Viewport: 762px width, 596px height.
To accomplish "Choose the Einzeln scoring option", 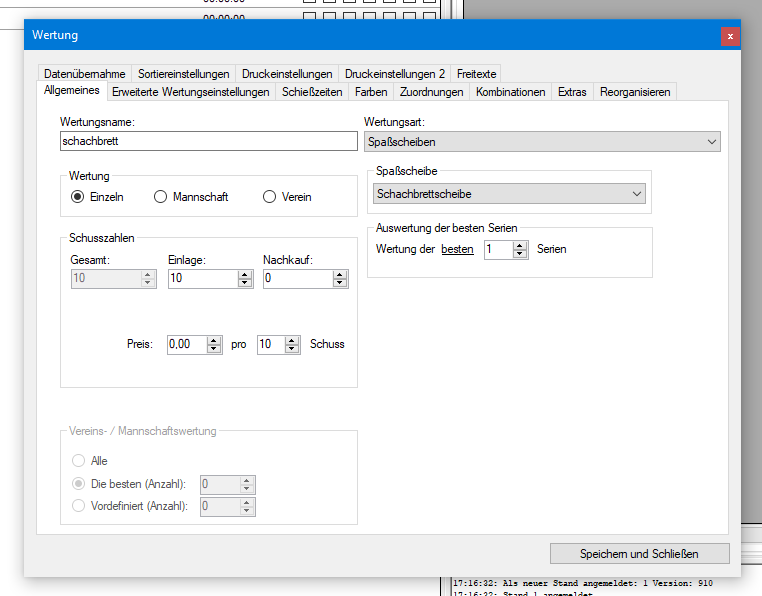I will tap(77, 197).
